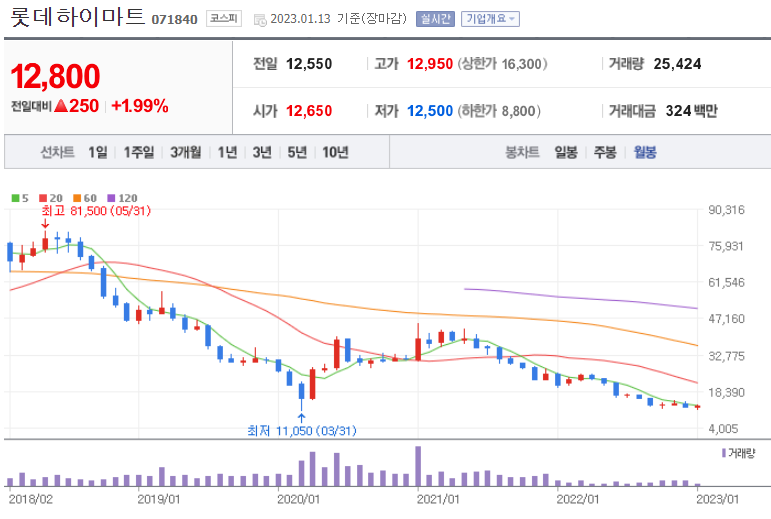
Task: Click the 2019/01 x-axis date label
Action: pos(159,499)
